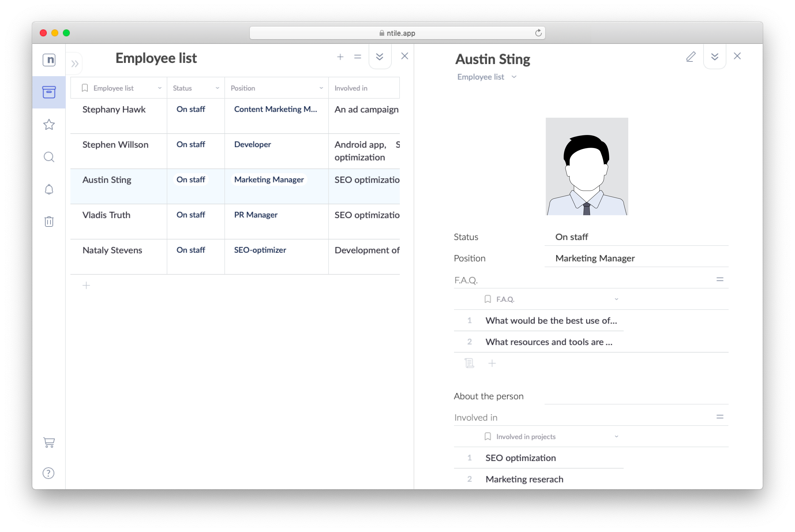This screenshot has width=795, height=532.
Task: Open Involved in section menu lines icon
Action: pyautogui.click(x=720, y=417)
